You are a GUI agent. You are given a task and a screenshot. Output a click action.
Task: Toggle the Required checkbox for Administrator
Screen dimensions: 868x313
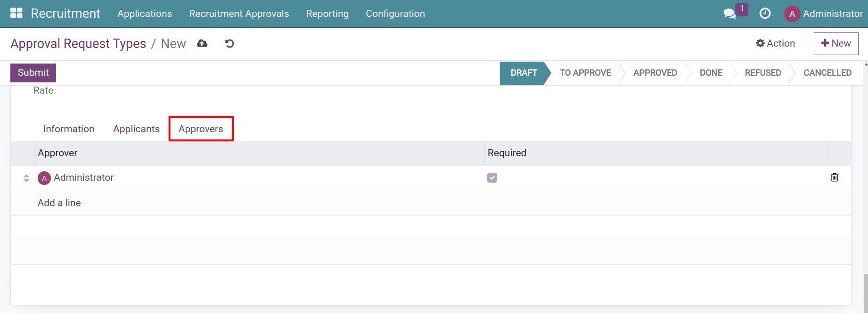(x=492, y=177)
